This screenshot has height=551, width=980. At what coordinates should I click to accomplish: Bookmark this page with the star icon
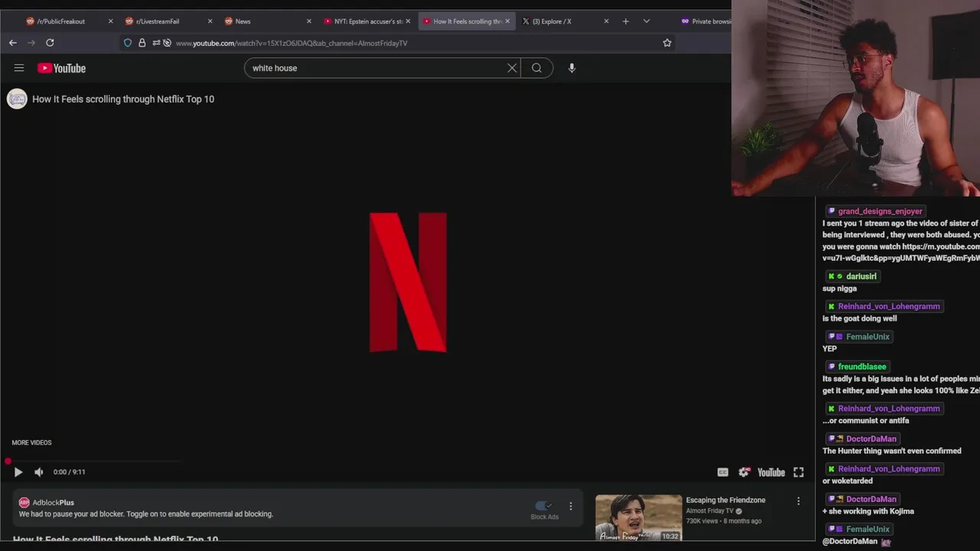[x=667, y=43]
